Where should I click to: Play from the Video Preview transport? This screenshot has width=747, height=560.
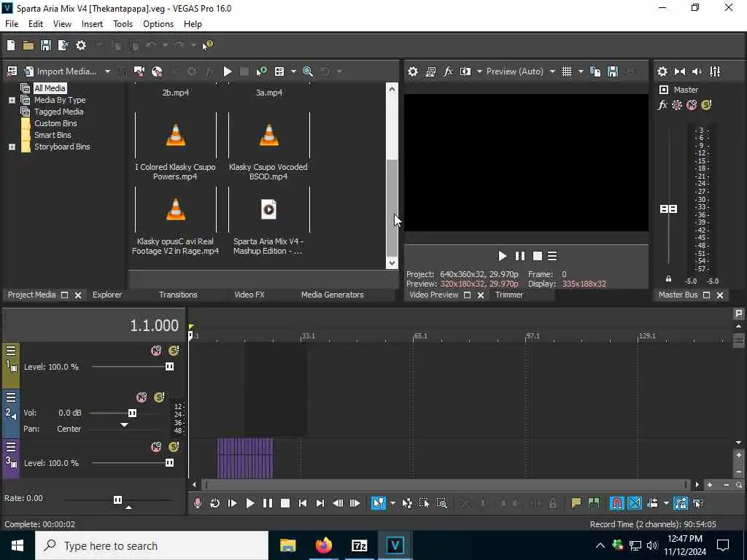click(502, 256)
